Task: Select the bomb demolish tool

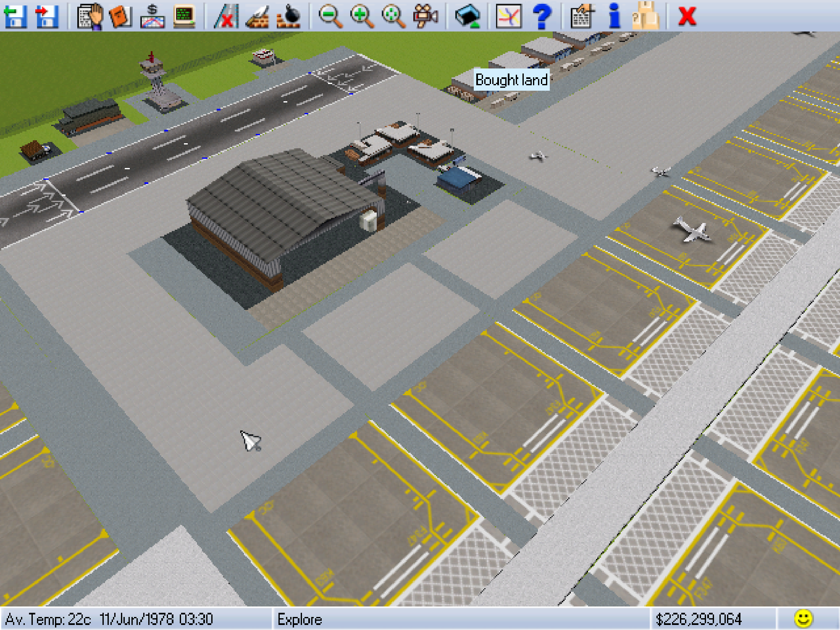Action: (289, 16)
